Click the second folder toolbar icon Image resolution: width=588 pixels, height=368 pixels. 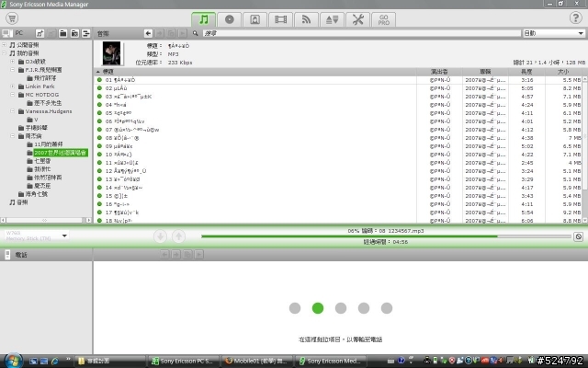coord(74,33)
